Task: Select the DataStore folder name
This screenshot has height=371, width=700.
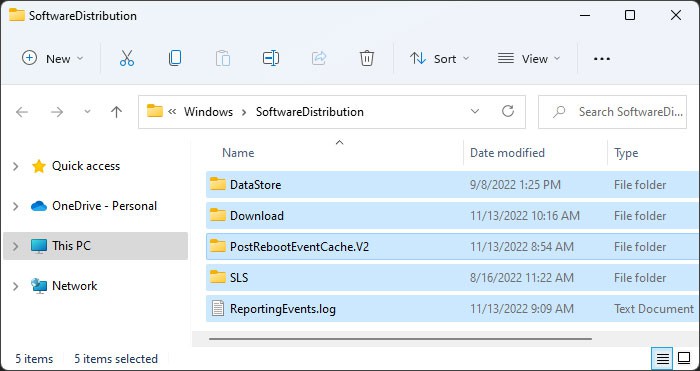Action: (255, 184)
